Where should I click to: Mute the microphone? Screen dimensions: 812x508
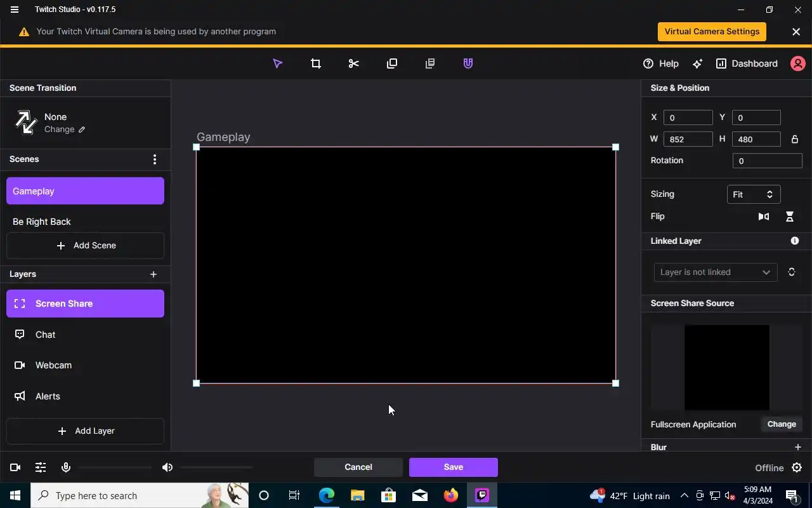pos(65,467)
